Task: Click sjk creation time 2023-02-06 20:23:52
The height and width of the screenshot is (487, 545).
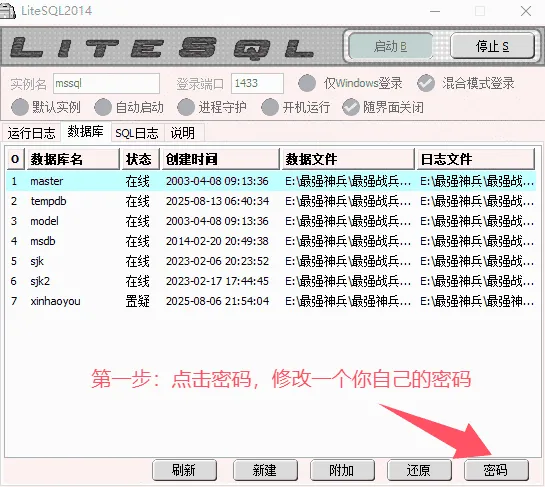Action: click(217, 261)
